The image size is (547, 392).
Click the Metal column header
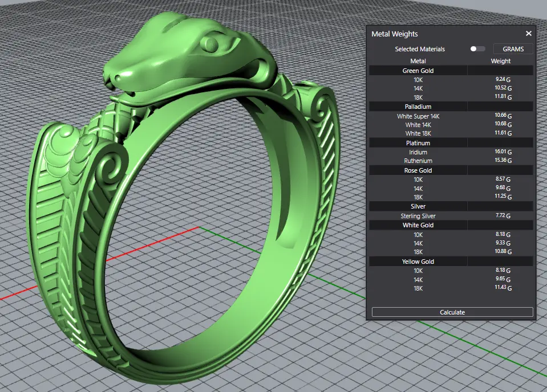418,61
